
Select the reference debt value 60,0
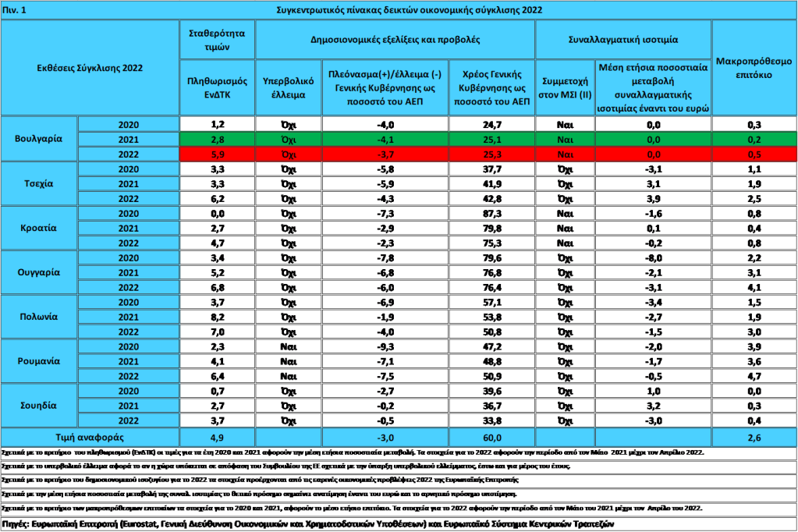pyautogui.click(x=491, y=438)
